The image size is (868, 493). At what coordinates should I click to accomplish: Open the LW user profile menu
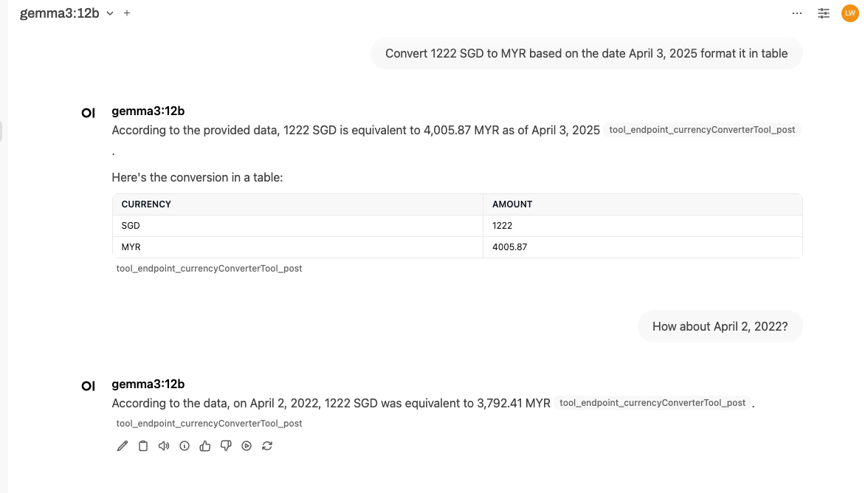tap(850, 13)
